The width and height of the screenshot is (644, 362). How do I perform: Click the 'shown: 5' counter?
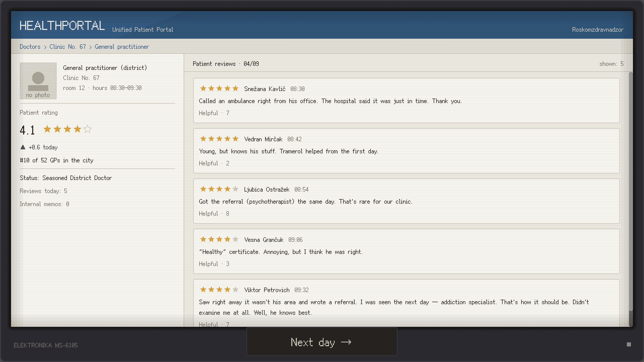coord(611,64)
